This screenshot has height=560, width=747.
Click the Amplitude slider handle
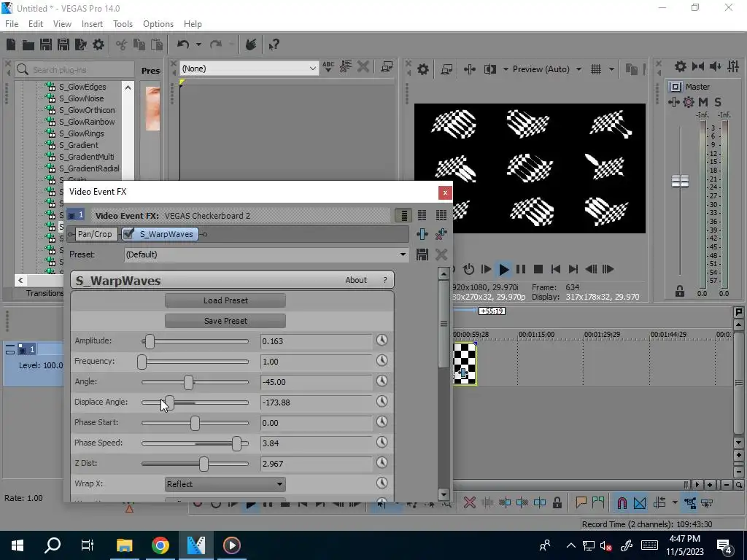(x=150, y=341)
